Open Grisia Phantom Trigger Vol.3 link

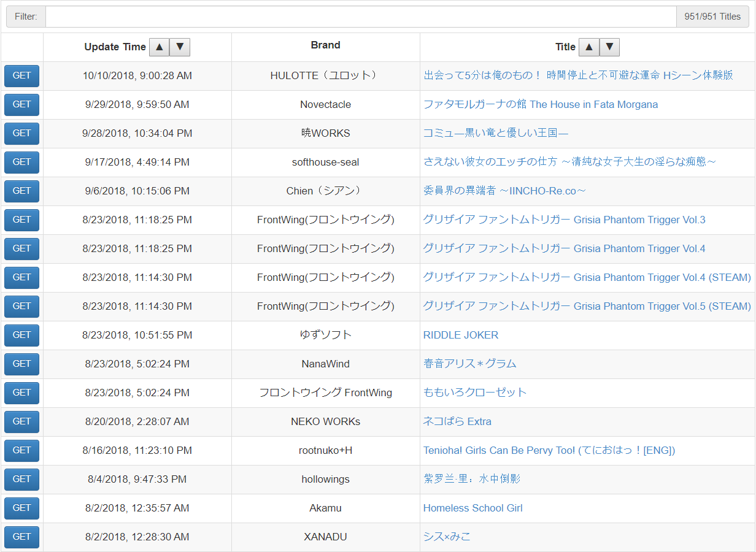coord(565,220)
